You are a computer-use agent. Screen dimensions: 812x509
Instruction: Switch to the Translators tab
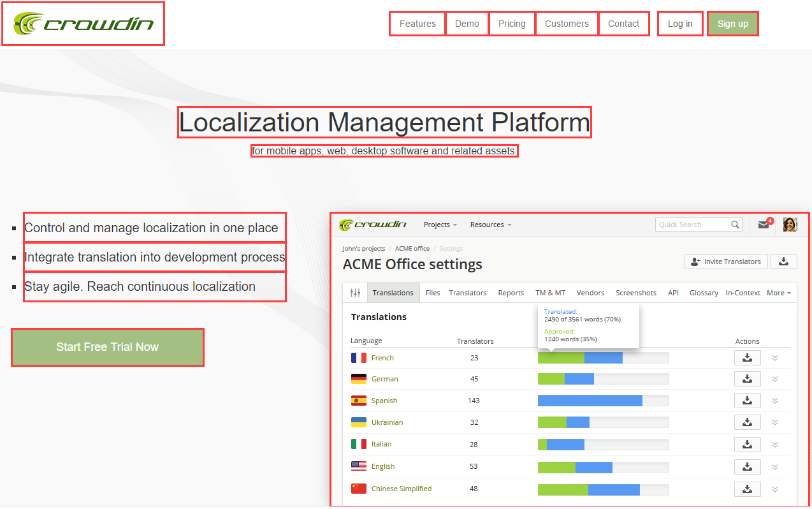[468, 293]
